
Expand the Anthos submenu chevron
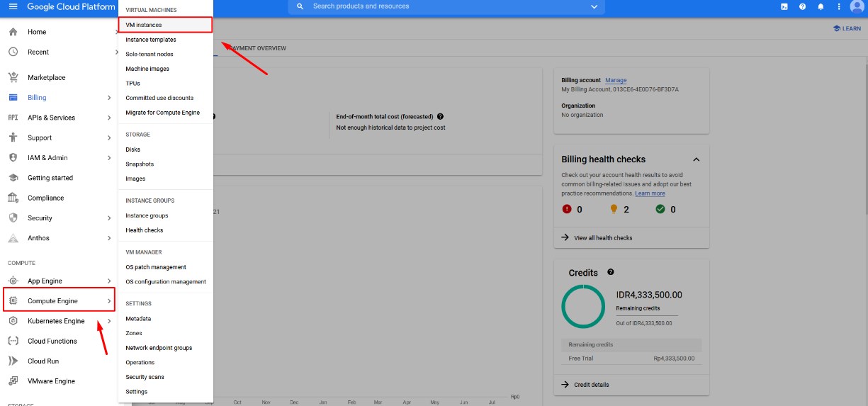click(109, 238)
